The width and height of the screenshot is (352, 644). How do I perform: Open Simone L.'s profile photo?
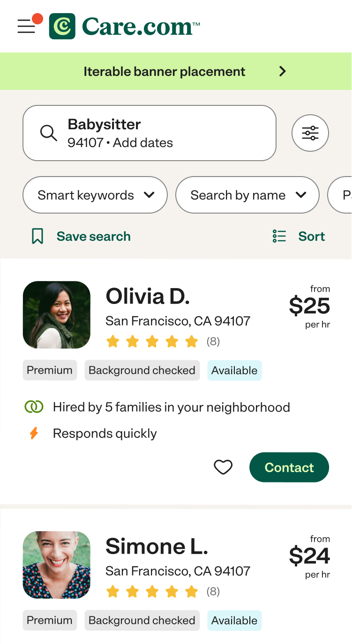pos(57,565)
